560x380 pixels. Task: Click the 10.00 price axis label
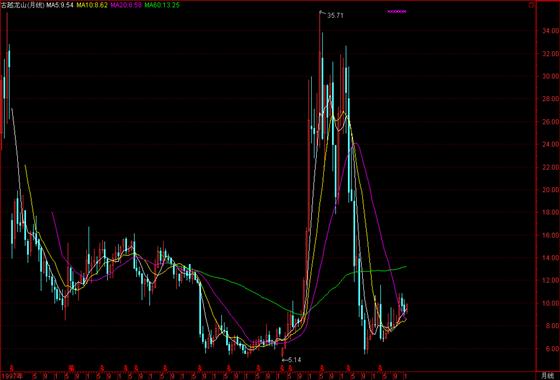[550, 303]
